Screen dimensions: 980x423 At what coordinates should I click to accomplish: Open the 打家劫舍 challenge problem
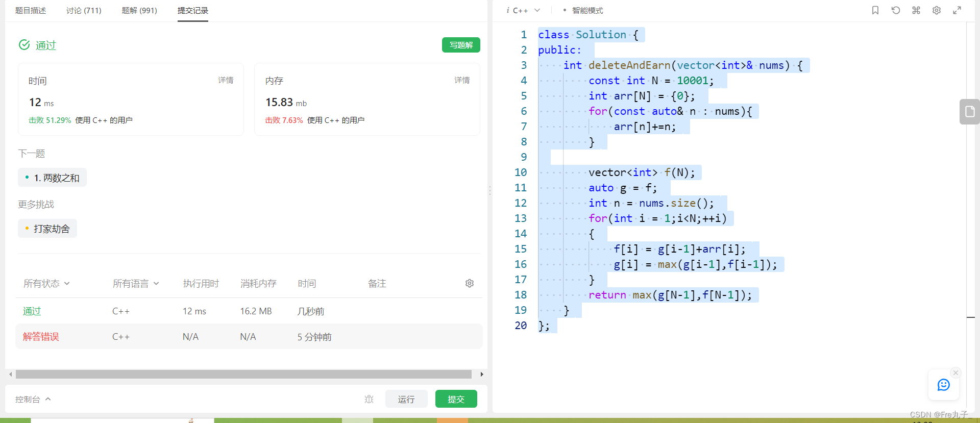(x=47, y=229)
